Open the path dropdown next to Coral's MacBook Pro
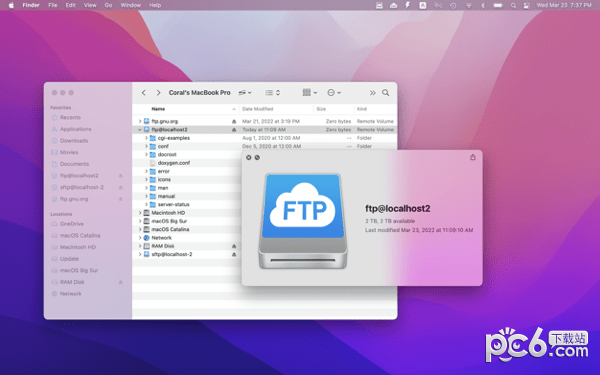The width and height of the screenshot is (600, 375). 245,93
